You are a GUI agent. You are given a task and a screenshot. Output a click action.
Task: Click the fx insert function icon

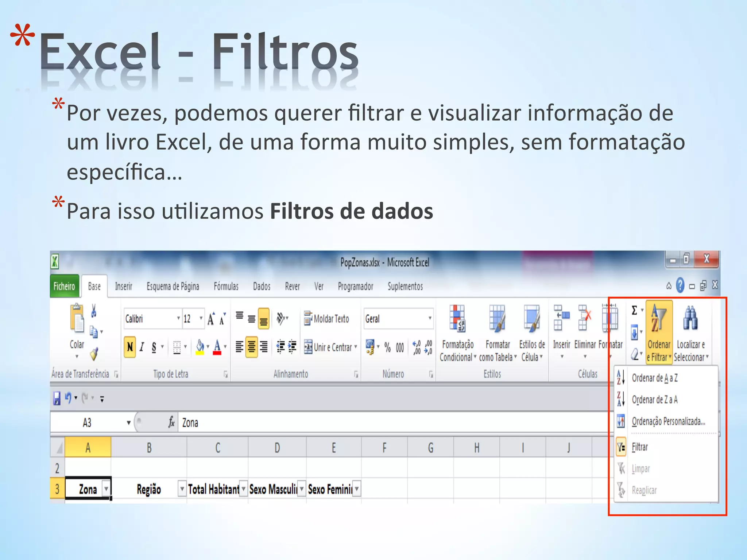coord(171,422)
